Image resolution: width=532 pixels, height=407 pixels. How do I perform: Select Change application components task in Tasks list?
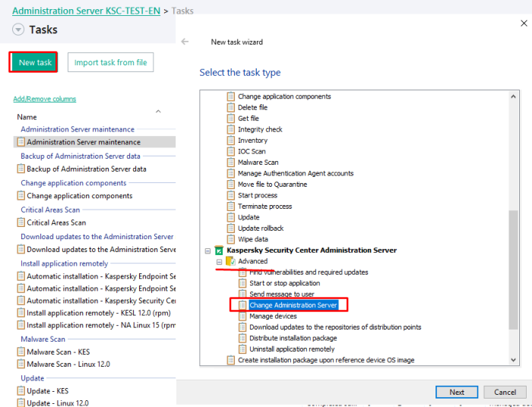click(x=79, y=196)
